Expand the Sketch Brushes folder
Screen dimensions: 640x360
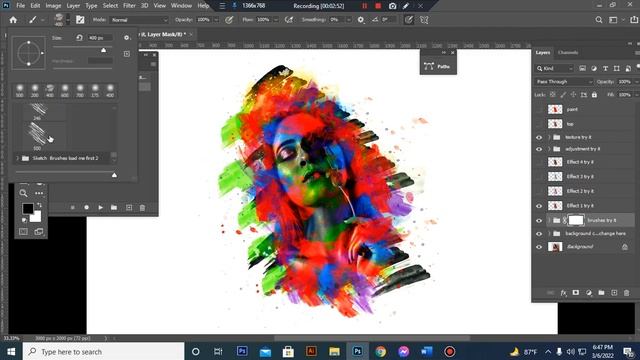(x=18, y=158)
